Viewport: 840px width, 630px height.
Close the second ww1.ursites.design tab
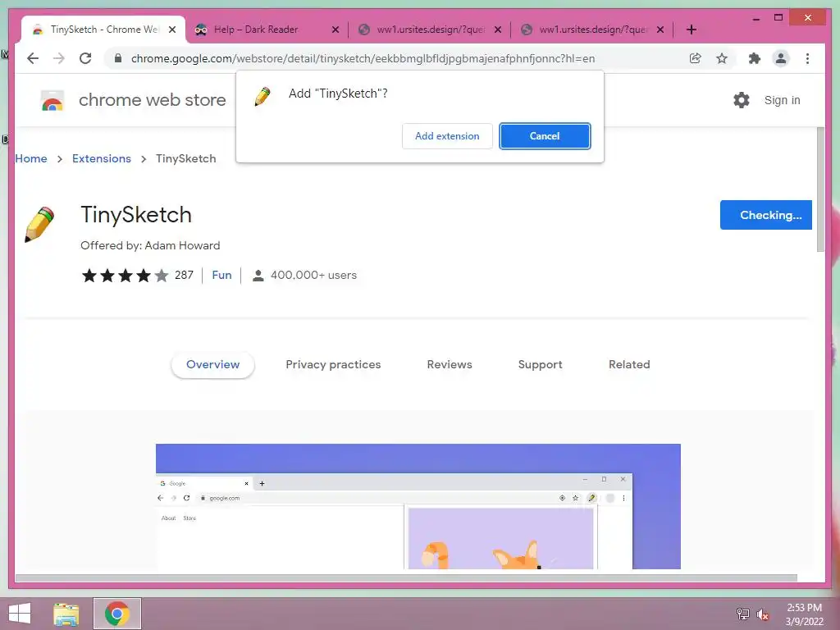(x=660, y=30)
